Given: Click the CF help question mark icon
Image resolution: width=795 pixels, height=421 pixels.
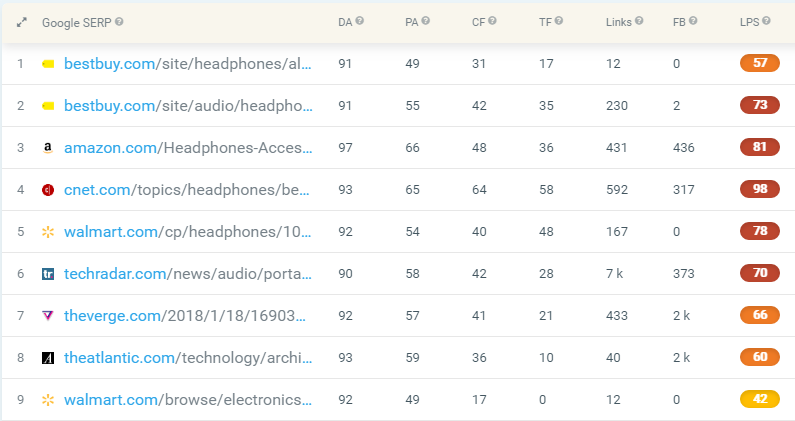Looking at the screenshot, I should (x=492, y=21).
